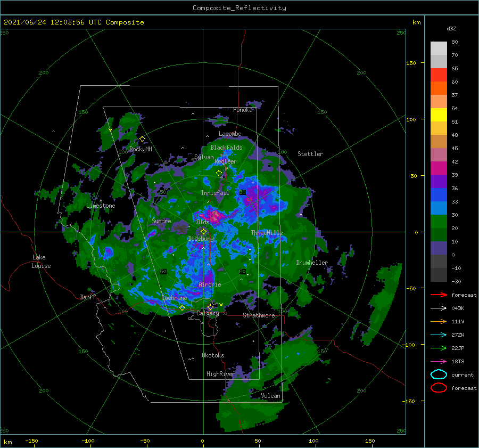479x448 pixels.
Task: Click the Olds town label
Action: click(203, 222)
